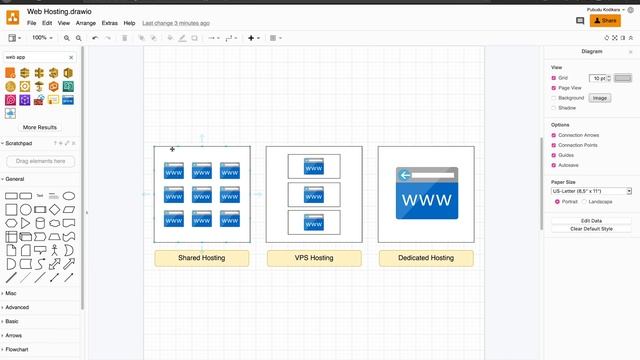Toggle the Grid checkbox
640x360 pixels.
tap(553, 78)
